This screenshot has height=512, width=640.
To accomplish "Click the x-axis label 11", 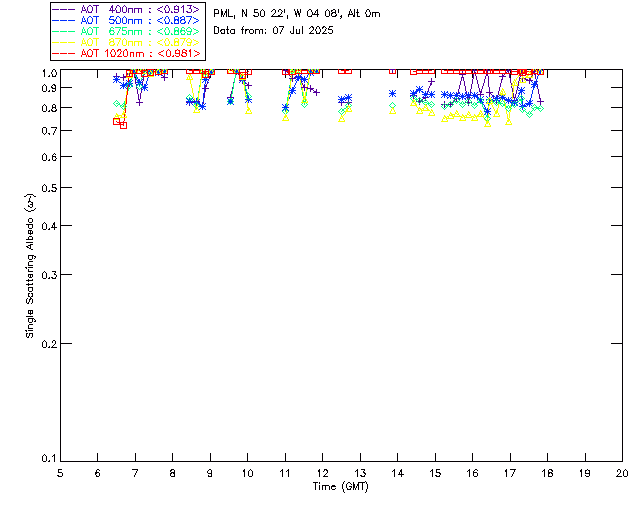I will pos(285,473).
